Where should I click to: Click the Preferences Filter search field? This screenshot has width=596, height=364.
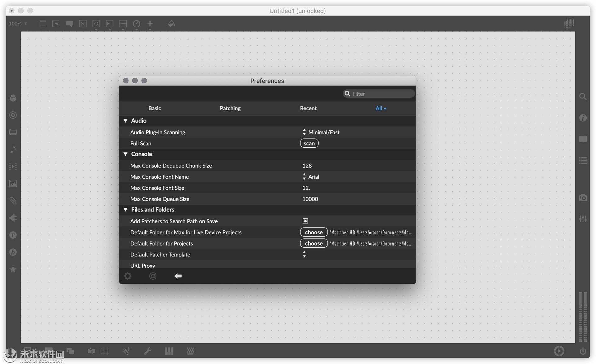[x=379, y=94]
